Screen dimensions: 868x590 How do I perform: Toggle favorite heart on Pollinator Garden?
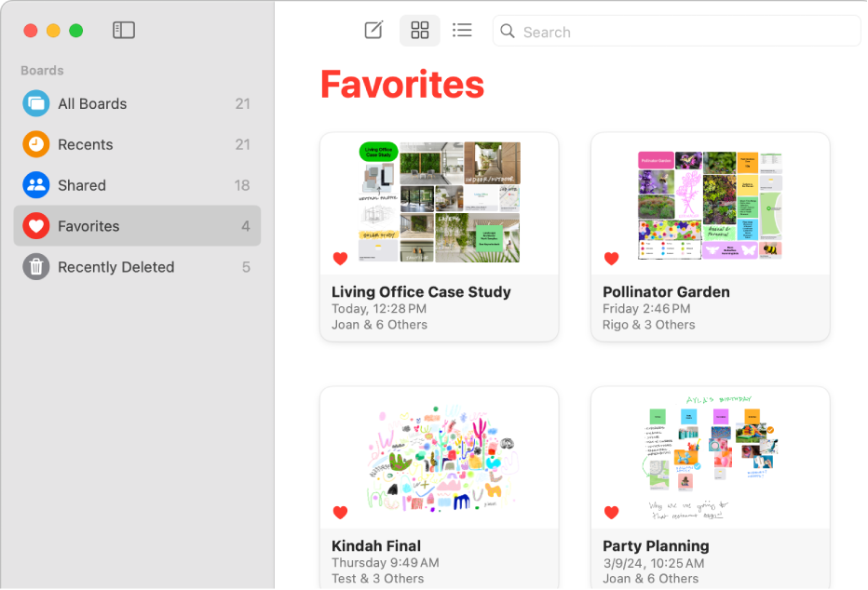tap(611, 259)
